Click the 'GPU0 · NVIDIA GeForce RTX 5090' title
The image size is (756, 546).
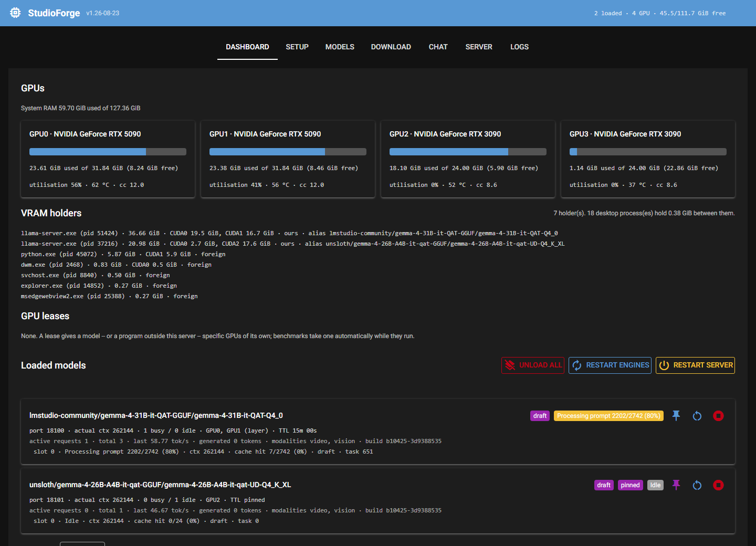[85, 134]
